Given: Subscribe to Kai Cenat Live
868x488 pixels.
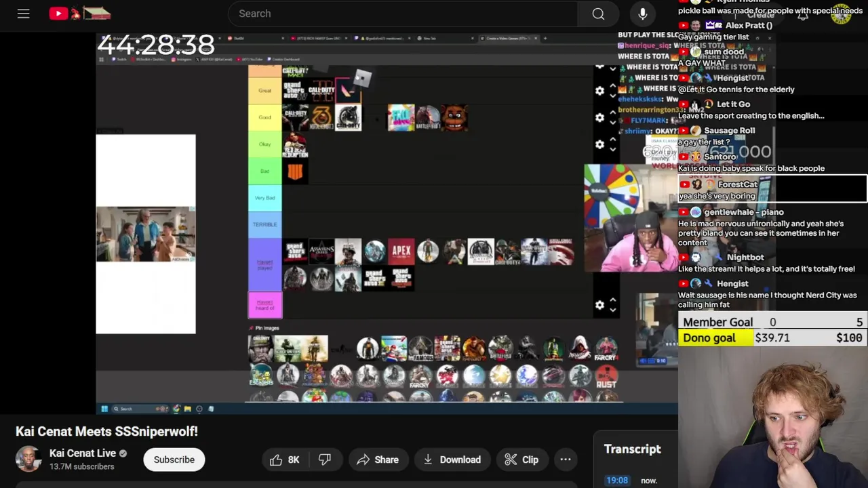Looking at the screenshot, I should [174, 460].
